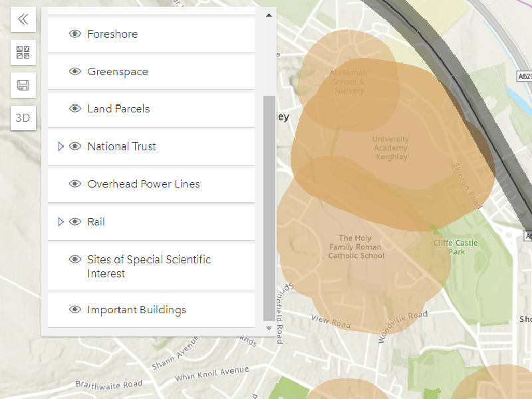Toggle Sites of Special Scientific Interest visibility
532x399 pixels.
[x=75, y=259]
